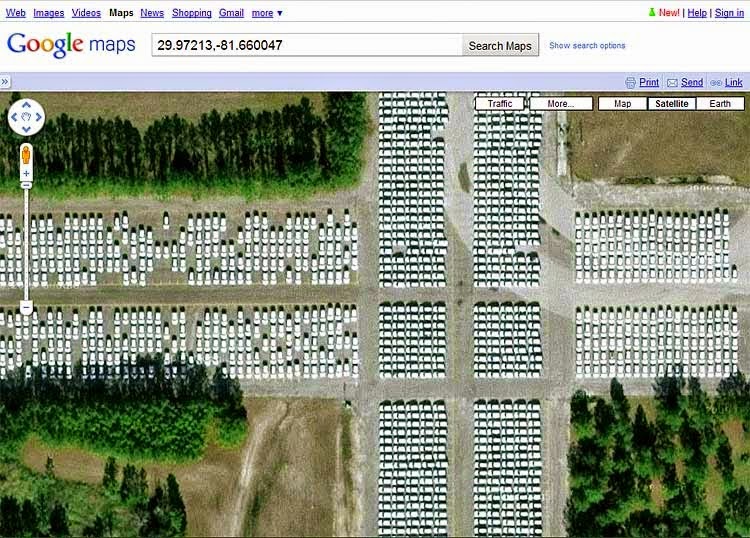Image resolution: width=750 pixels, height=538 pixels.
Task: Zoom out with the minus button
Action: [x=26, y=307]
